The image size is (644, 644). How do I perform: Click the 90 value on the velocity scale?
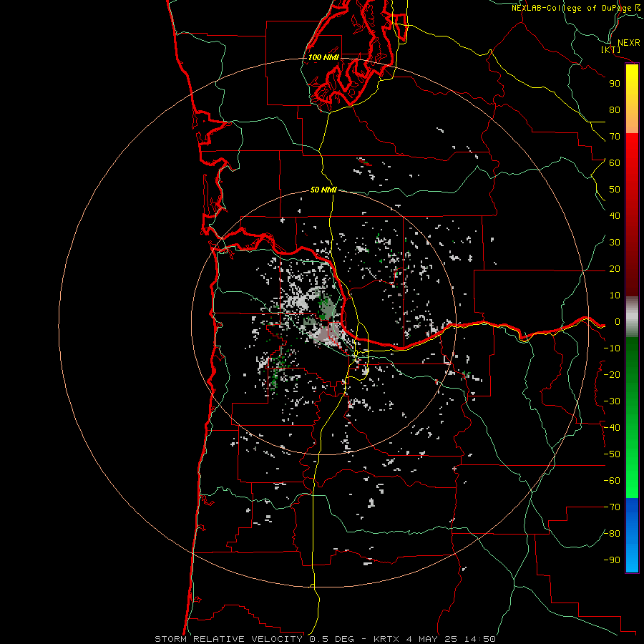point(615,84)
